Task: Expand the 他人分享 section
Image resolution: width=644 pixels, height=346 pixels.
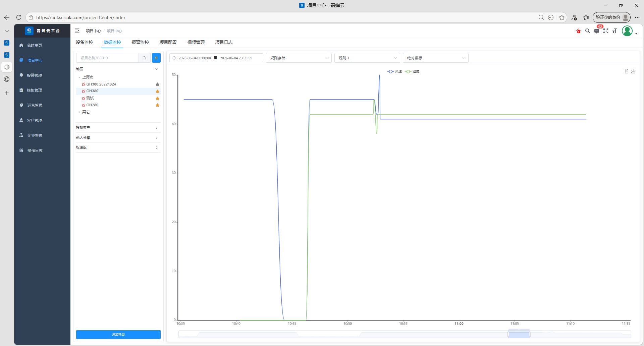Action: point(118,138)
